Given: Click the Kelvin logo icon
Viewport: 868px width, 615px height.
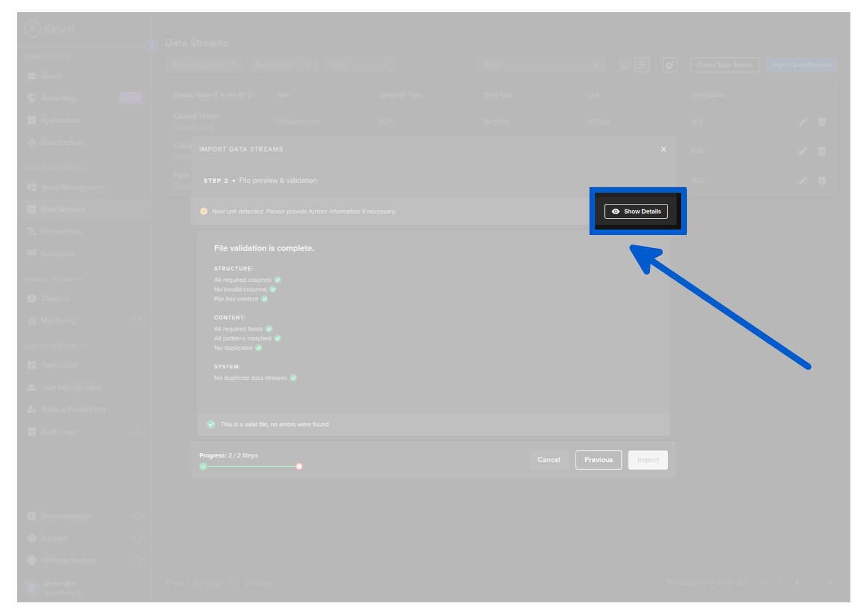Looking at the screenshot, I should pyautogui.click(x=32, y=29).
